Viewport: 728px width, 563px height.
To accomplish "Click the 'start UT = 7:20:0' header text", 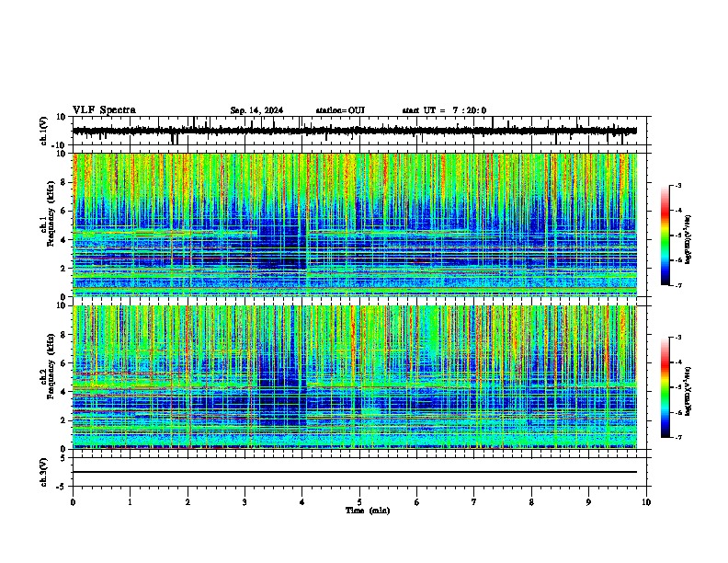I will coord(444,110).
